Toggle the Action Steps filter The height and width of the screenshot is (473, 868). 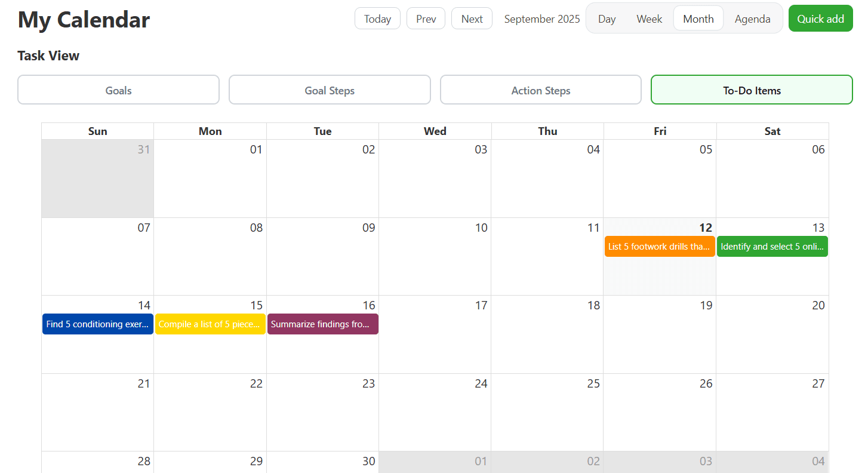541,90
